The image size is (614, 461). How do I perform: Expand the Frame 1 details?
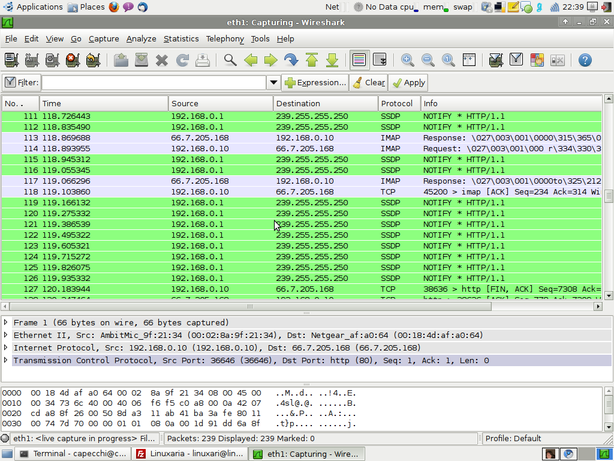click(5, 322)
